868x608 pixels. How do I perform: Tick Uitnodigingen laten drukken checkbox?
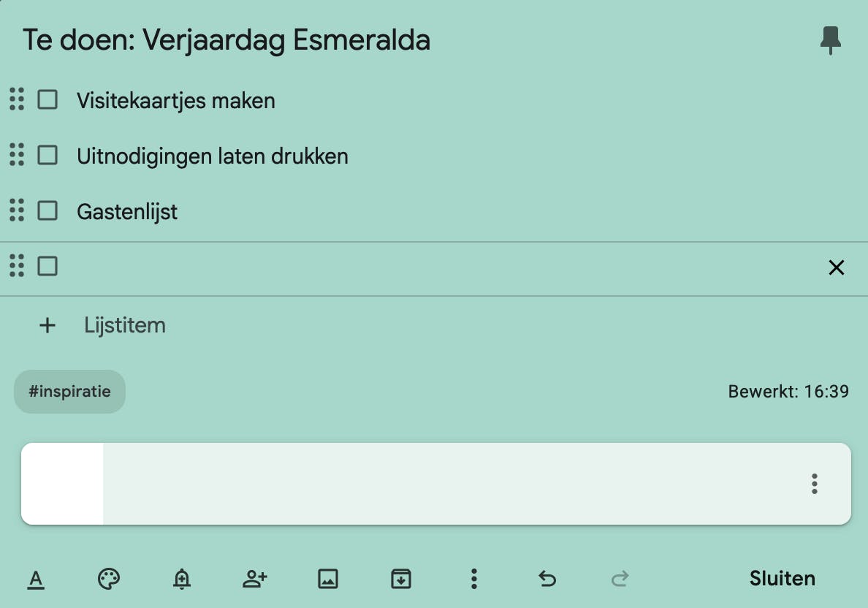(47, 155)
